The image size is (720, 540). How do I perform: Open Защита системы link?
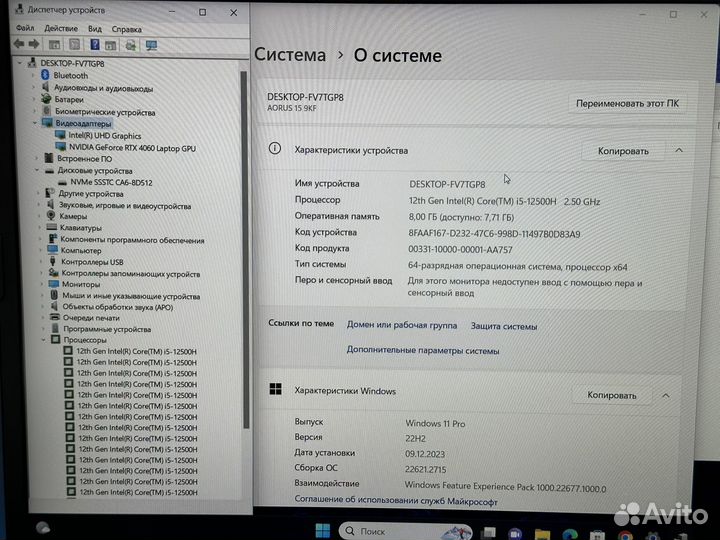(x=504, y=326)
